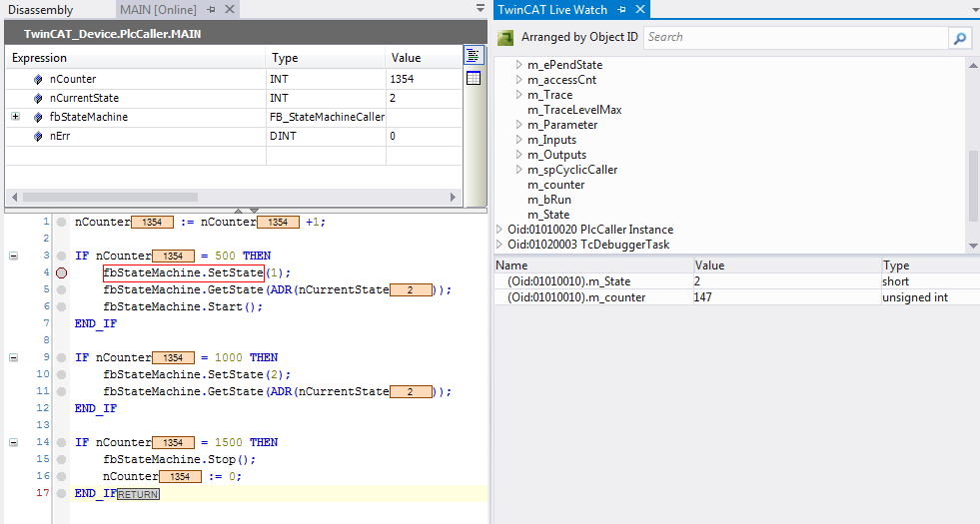Close the TwinCAT Live Watch panel

[x=640, y=9]
